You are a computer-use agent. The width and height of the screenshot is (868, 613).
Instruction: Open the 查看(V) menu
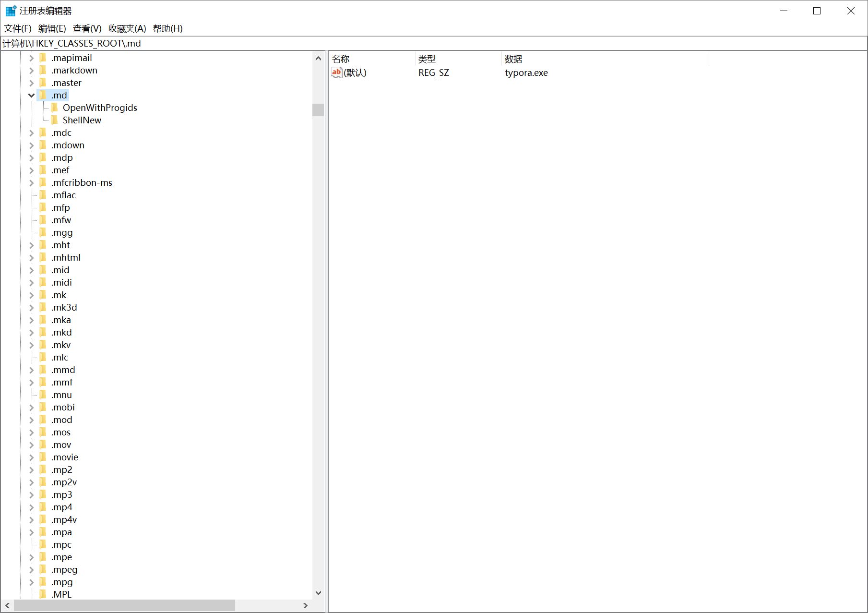87,28
